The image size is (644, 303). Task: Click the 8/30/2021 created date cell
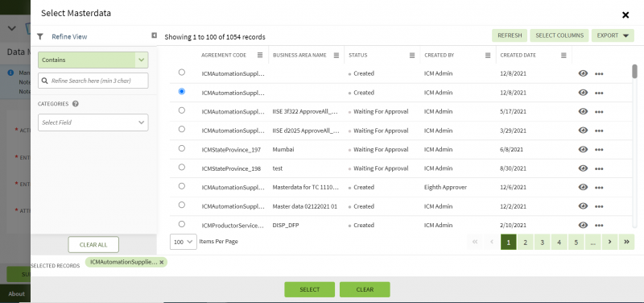point(513,168)
